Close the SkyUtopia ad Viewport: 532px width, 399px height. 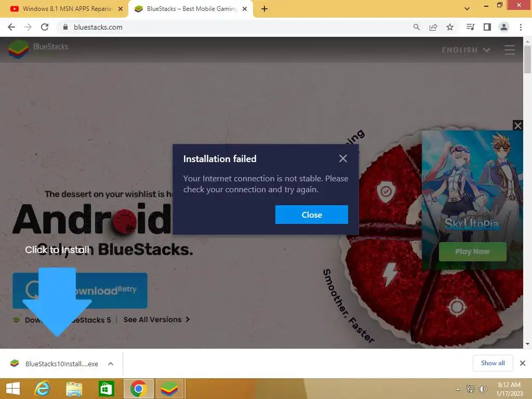coord(518,126)
